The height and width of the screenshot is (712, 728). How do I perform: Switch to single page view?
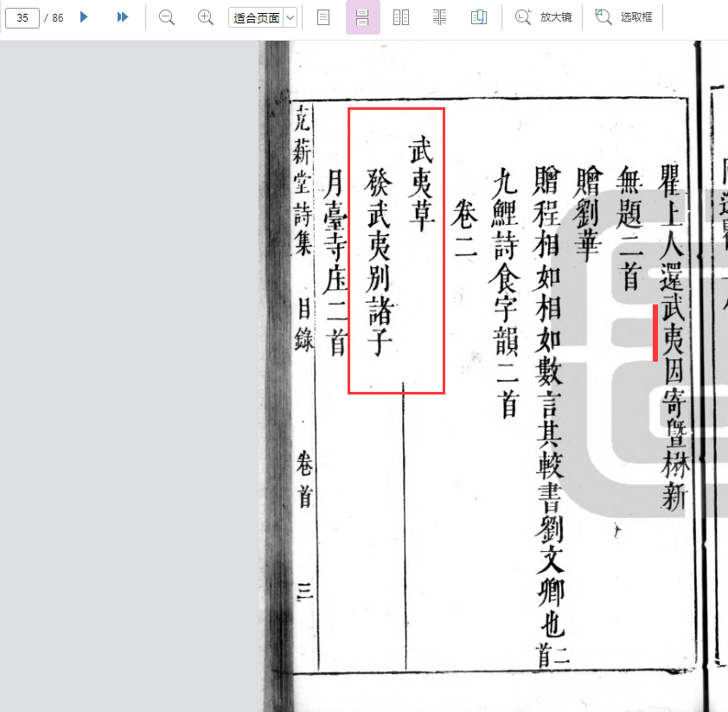pos(323,17)
